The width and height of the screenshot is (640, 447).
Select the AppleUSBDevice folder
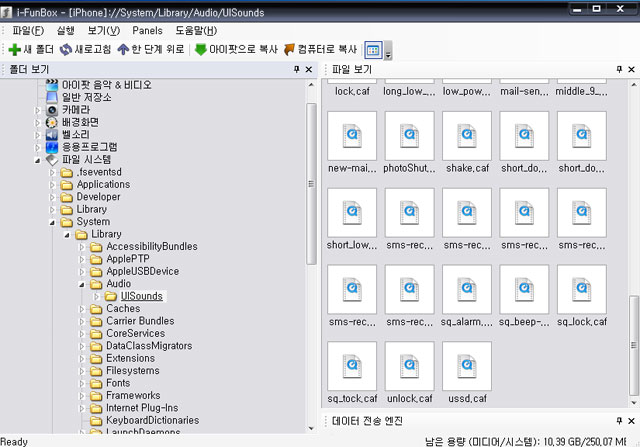point(142,271)
